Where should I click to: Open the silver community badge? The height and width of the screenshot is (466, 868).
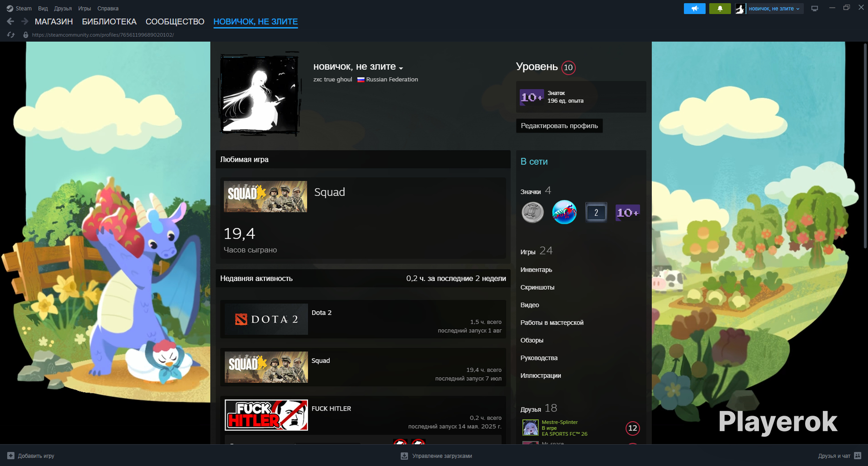533,212
